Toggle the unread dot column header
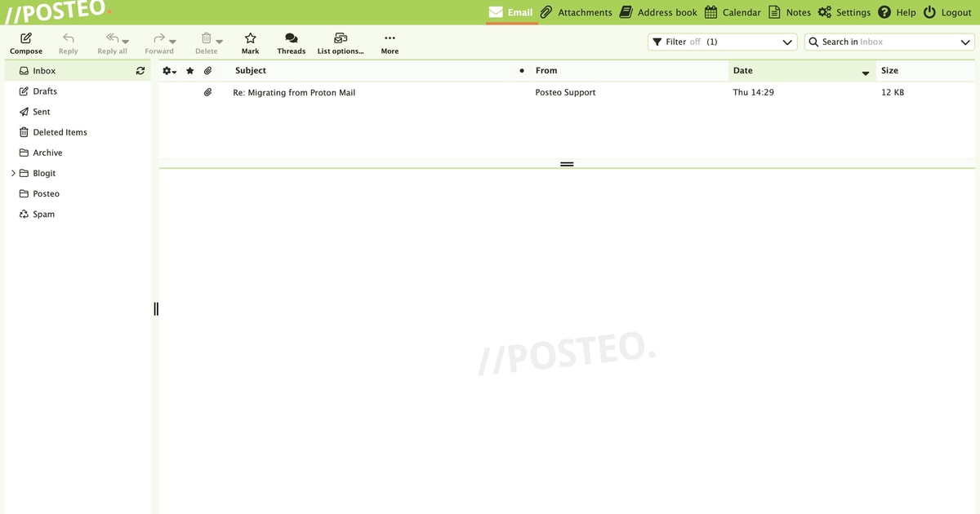The image size is (980, 514). click(522, 71)
